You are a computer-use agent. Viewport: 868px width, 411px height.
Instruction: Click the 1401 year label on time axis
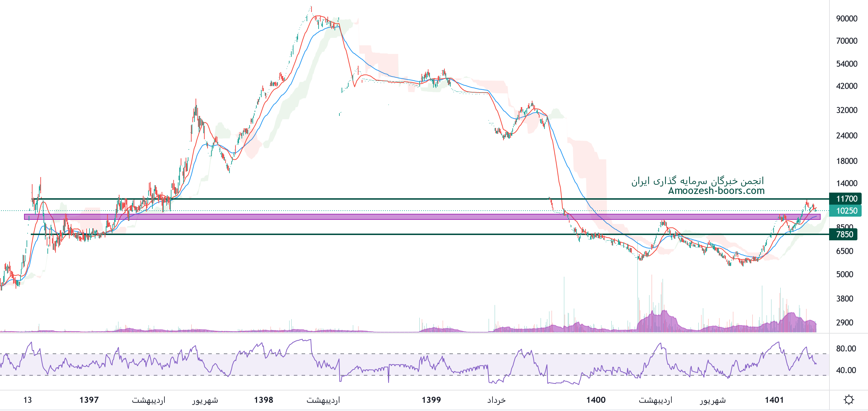pos(774,400)
